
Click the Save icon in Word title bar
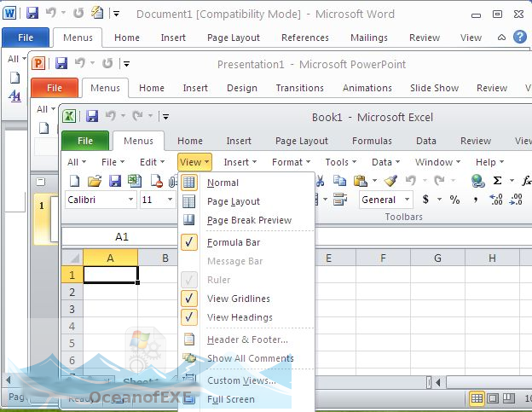pyautogui.click(x=32, y=14)
